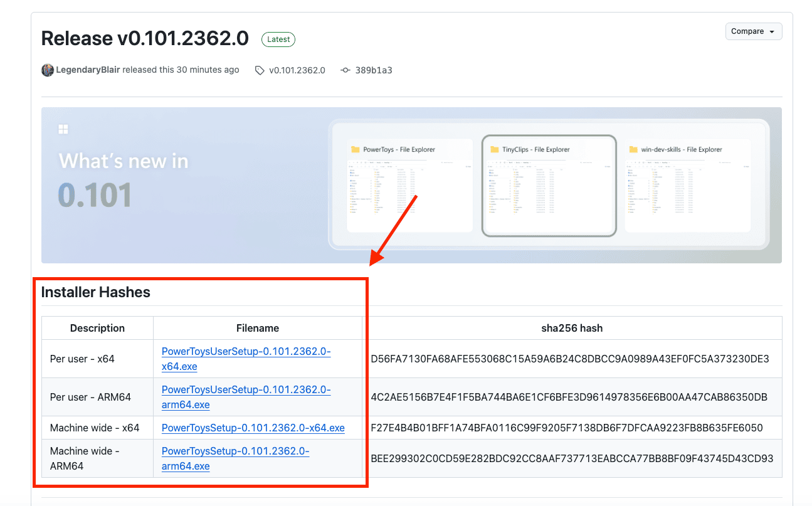This screenshot has height=506, width=812.
Task: Click the hash starting with BEE299302C0C
Action: pos(572,458)
